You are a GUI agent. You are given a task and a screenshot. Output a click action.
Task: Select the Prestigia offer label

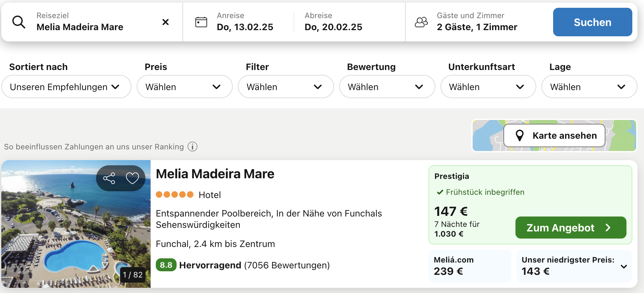pos(452,176)
